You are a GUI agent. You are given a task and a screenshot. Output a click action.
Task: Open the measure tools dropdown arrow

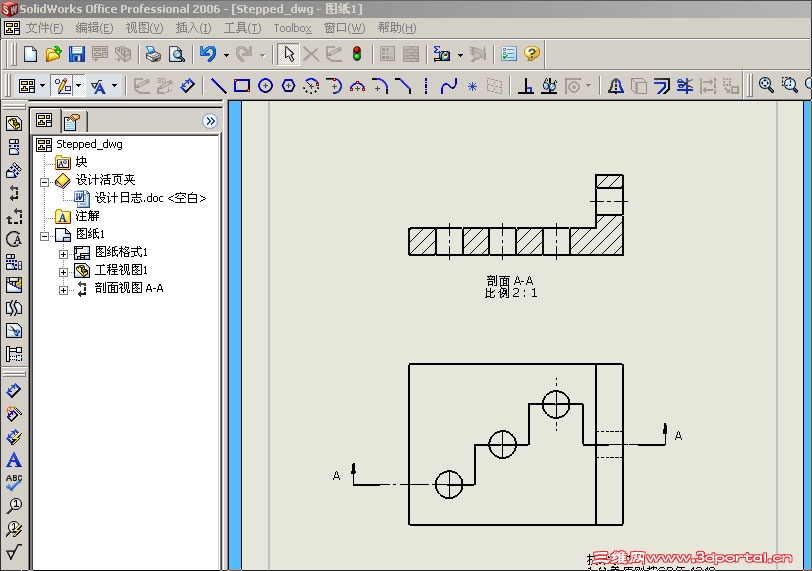[x=460, y=55]
